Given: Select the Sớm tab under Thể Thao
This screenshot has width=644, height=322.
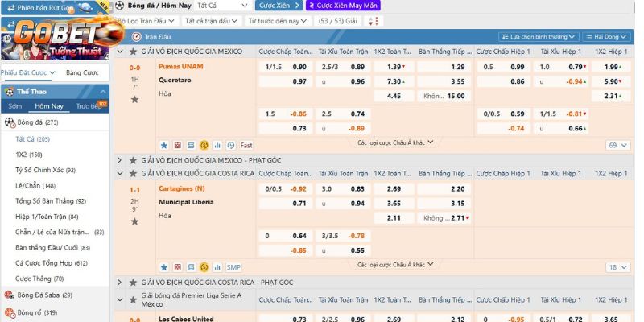Looking at the screenshot, I should coord(15,106).
